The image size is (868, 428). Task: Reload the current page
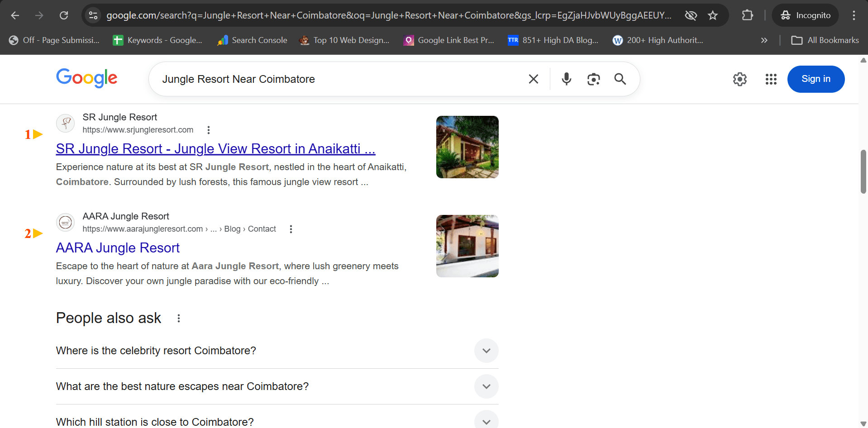pyautogui.click(x=64, y=15)
